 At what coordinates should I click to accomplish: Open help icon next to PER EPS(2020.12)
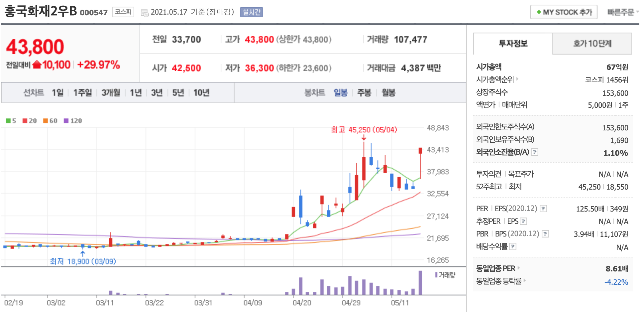(x=543, y=209)
